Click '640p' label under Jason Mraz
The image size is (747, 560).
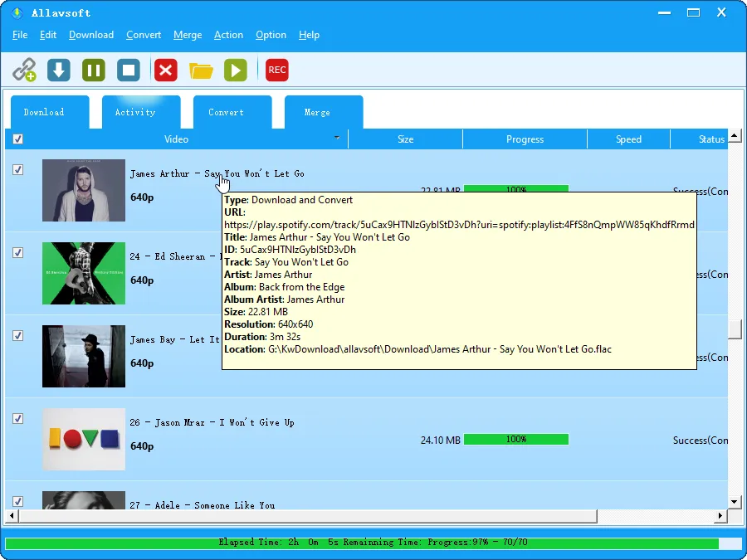pos(142,446)
